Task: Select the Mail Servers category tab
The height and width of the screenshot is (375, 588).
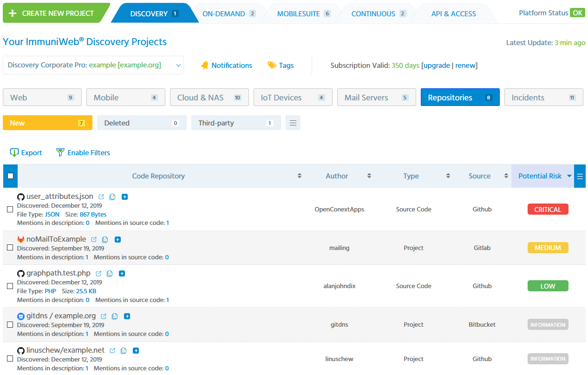Action: click(x=376, y=98)
